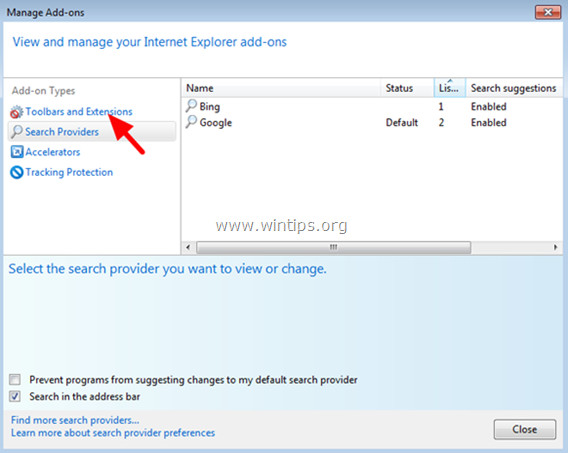Open Learn more about search provider preferences
568x453 pixels.
click(x=113, y=433)
